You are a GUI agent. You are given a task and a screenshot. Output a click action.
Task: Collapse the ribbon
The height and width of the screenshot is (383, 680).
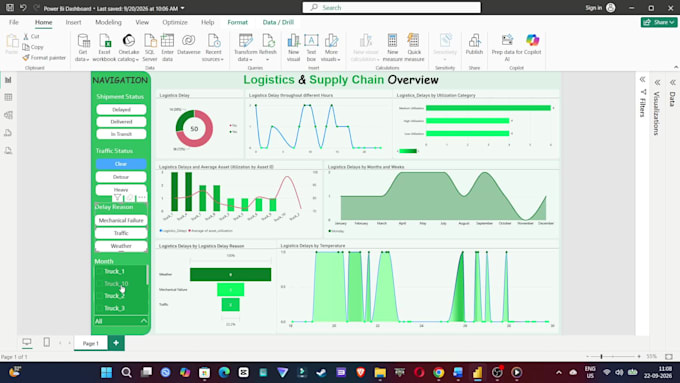pos(676,67)
